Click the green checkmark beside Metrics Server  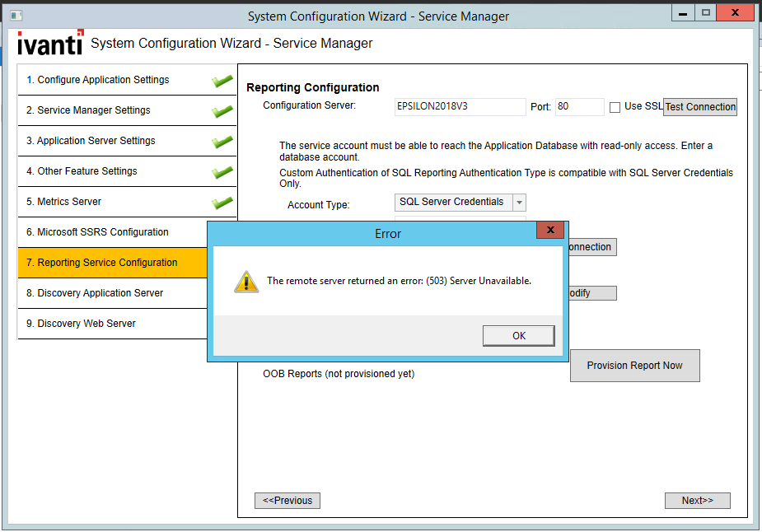click(222, 203)
